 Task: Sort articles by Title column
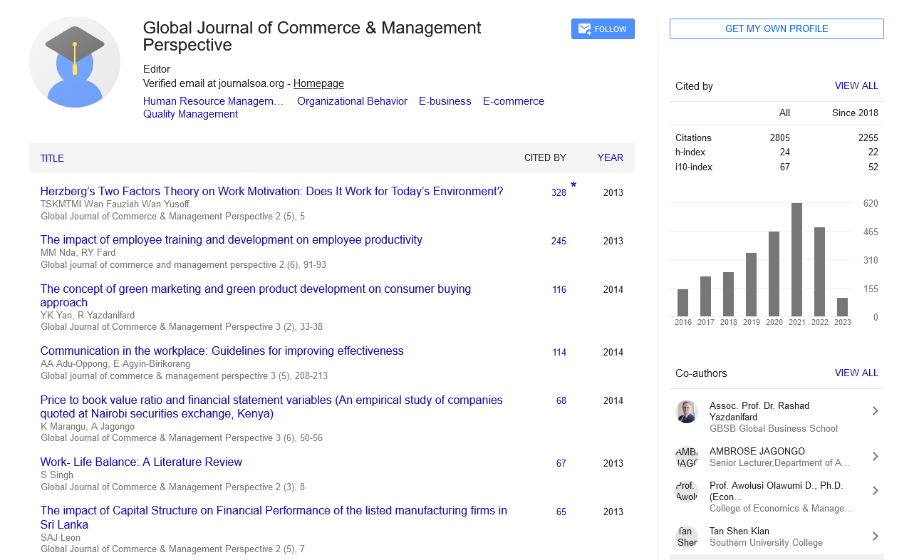tap(52, 158)
